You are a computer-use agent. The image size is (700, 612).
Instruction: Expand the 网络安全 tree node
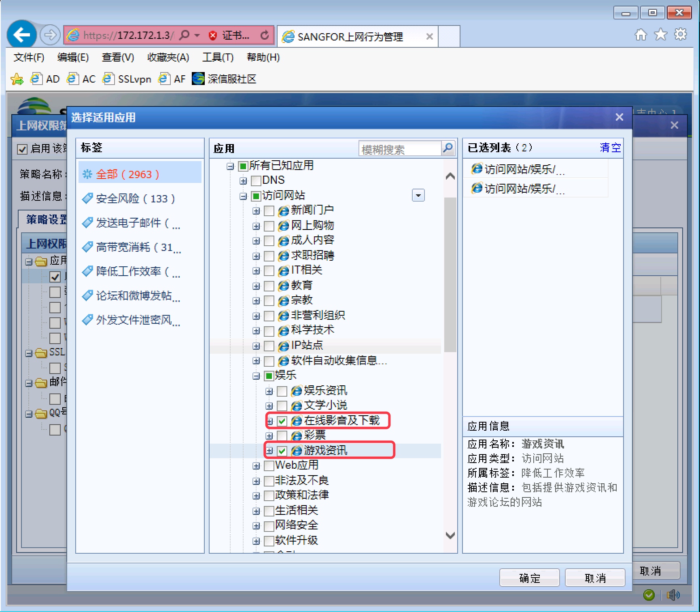pyautogui.click(x=256, y=526)
